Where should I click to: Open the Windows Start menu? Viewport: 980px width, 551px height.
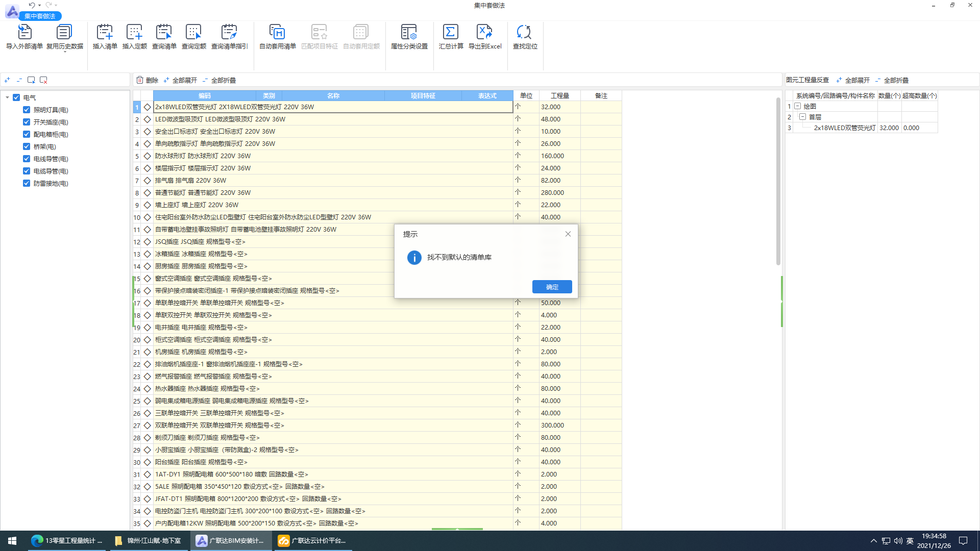[x=12, y=541]
